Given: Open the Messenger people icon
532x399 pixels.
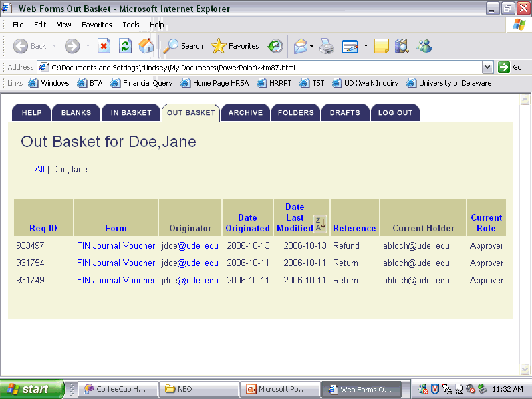Looking at the screenshot, I should pyautogui.click(x=424, y=46).
